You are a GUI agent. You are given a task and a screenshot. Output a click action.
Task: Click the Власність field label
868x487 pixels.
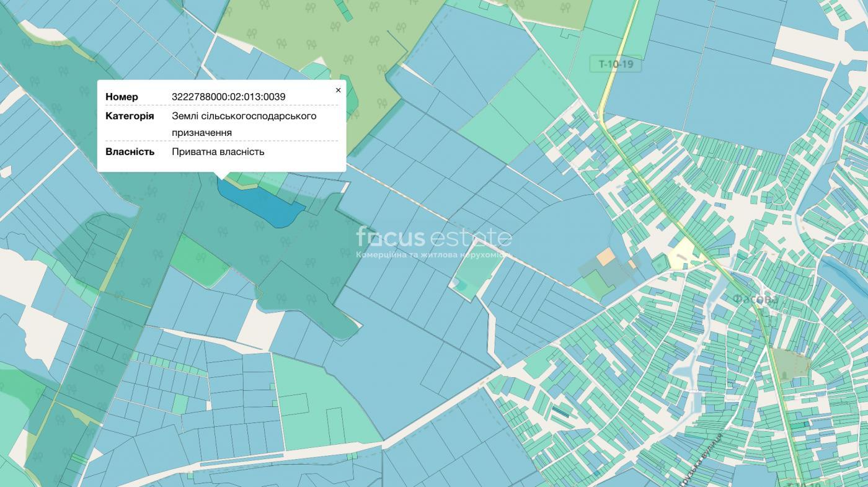pos(130,152)
